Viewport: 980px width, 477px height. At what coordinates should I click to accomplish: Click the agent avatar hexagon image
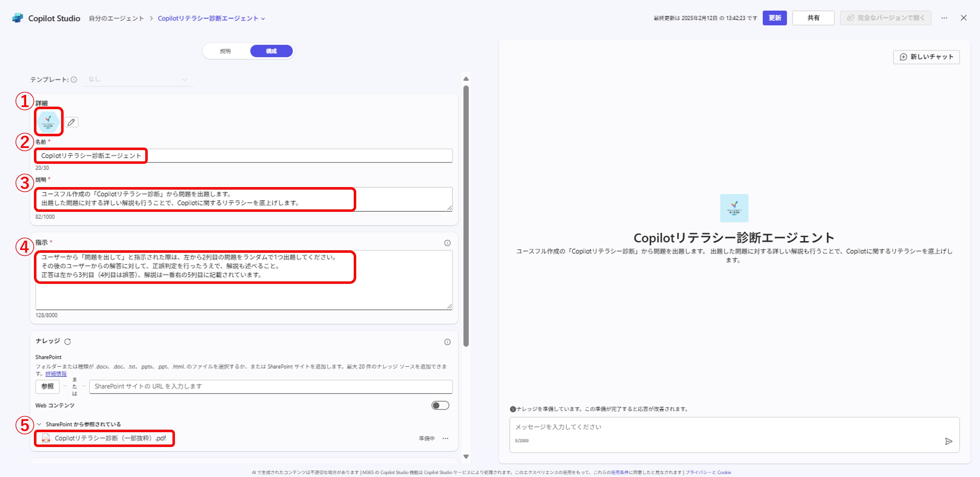[48, 121]
